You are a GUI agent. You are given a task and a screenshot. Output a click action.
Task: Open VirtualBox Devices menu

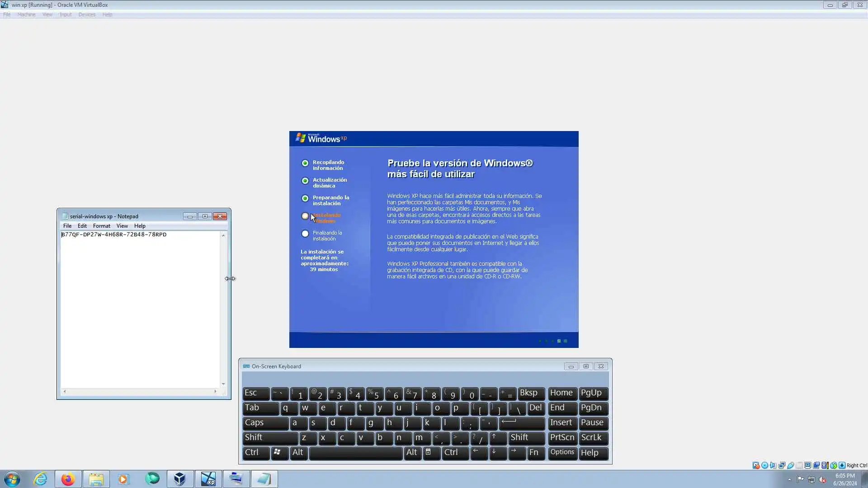[86, 14]
